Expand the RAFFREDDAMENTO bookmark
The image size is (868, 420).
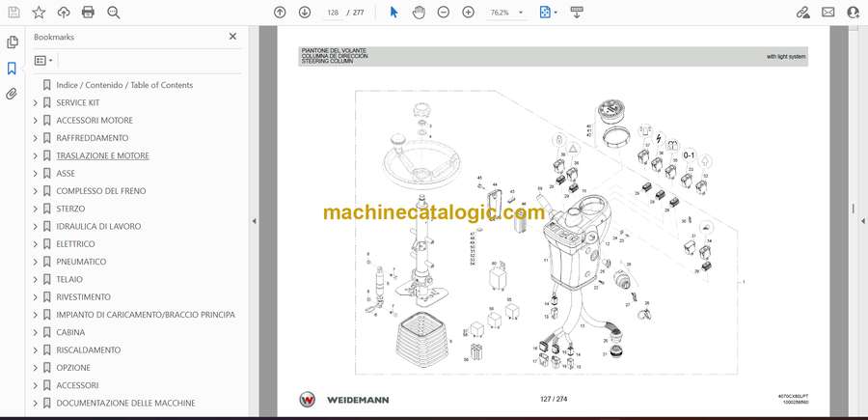pos(36,138)
